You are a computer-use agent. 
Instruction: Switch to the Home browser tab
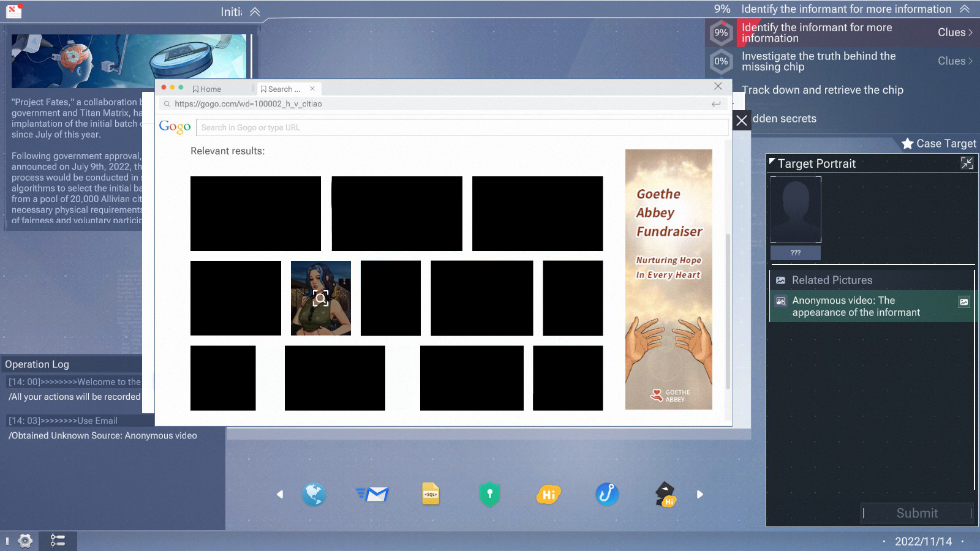207,89
